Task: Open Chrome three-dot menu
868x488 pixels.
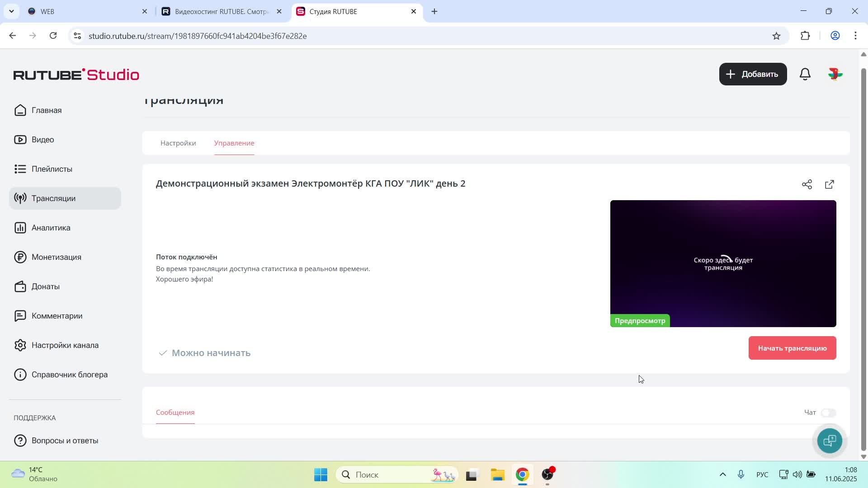Action: click(855, 36)
